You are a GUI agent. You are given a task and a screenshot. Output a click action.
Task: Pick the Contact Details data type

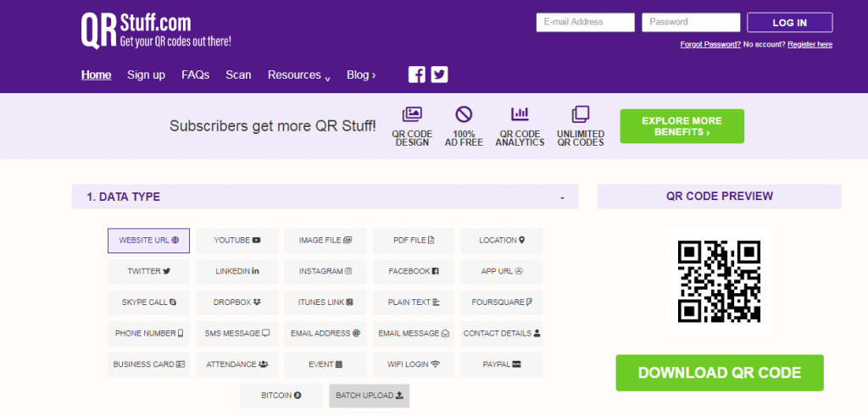pos(502,334)
